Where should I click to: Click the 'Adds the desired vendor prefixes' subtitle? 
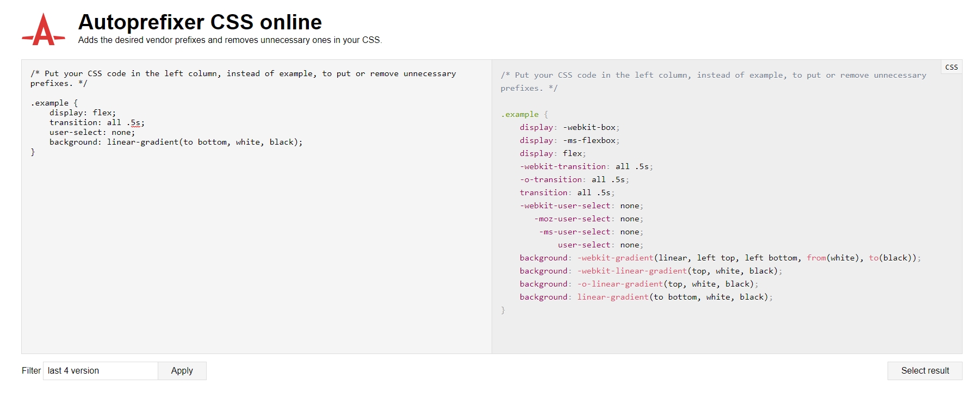tap(230, 40)
